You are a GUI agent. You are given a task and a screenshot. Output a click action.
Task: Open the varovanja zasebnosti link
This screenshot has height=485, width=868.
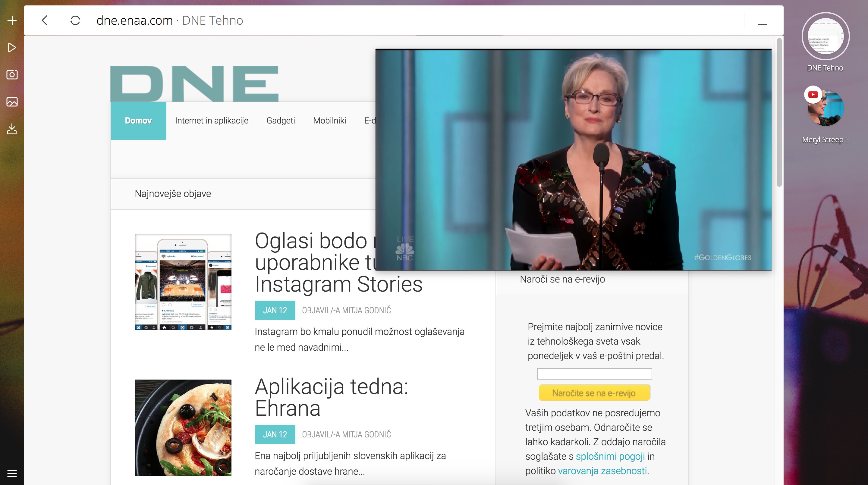(602, 471)
